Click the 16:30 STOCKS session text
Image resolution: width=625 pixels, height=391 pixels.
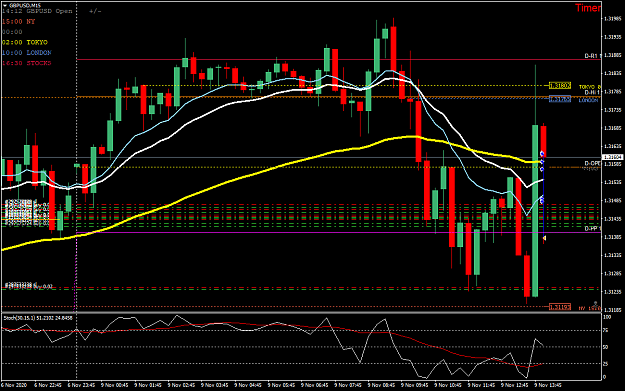tap(27, 63)
